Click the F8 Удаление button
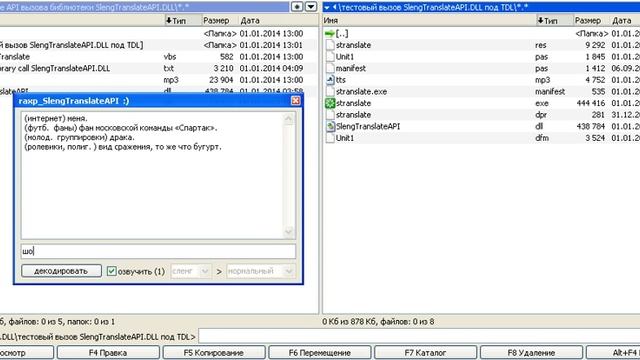The width and height of the screenshot is (640, 360). click(x=531, y=353)
